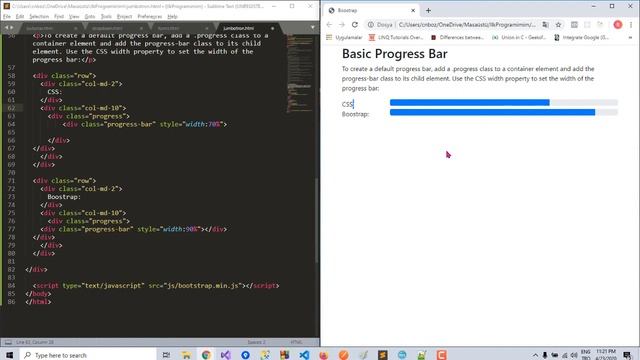Open Chrome three-dot menu
This screenshot has width=640, height=360.
tap(631, 24)
